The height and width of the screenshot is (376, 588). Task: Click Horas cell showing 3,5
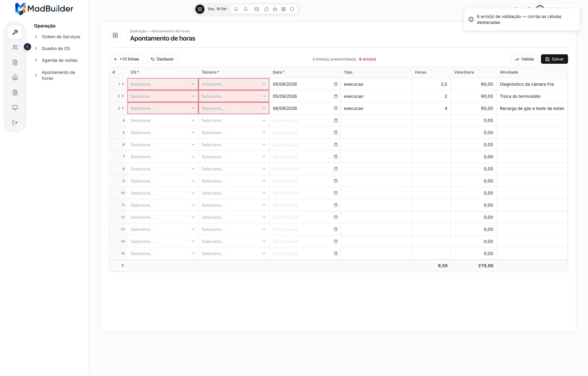431,84
